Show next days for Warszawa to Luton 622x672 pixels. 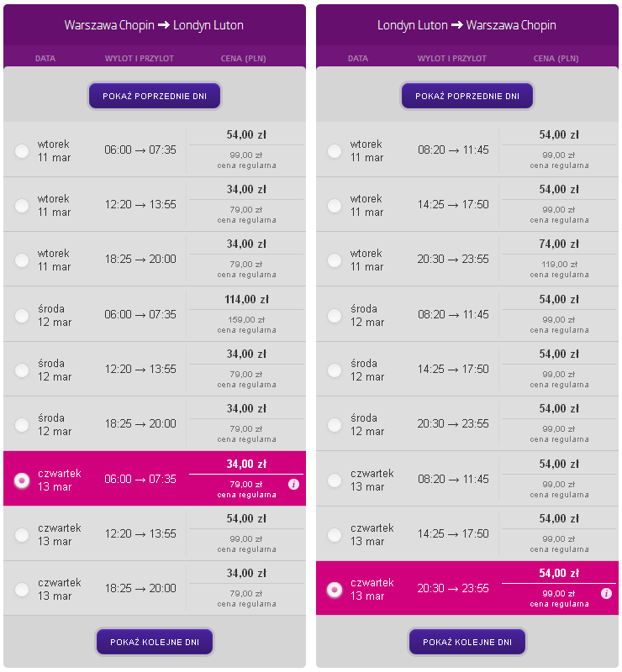click(155, 642)
